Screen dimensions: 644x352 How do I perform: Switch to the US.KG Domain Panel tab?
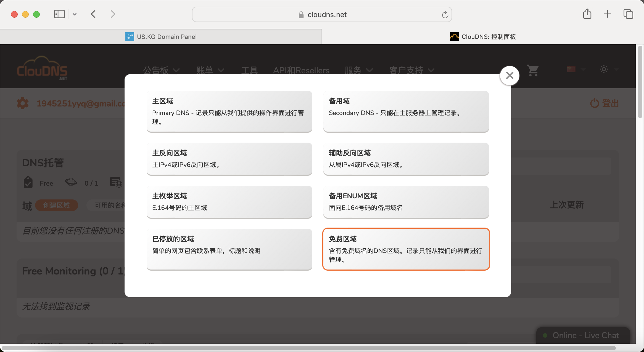pos(161,37)
